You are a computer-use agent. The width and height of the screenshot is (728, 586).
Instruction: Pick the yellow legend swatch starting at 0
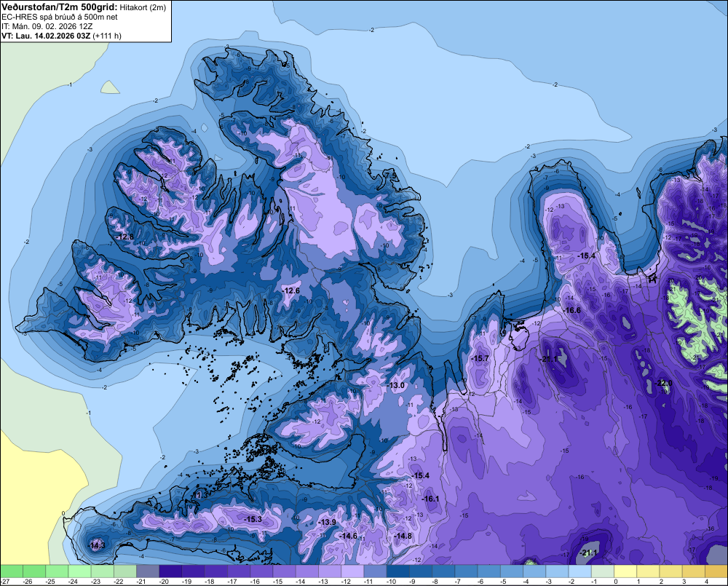click(x=626, y=571)
